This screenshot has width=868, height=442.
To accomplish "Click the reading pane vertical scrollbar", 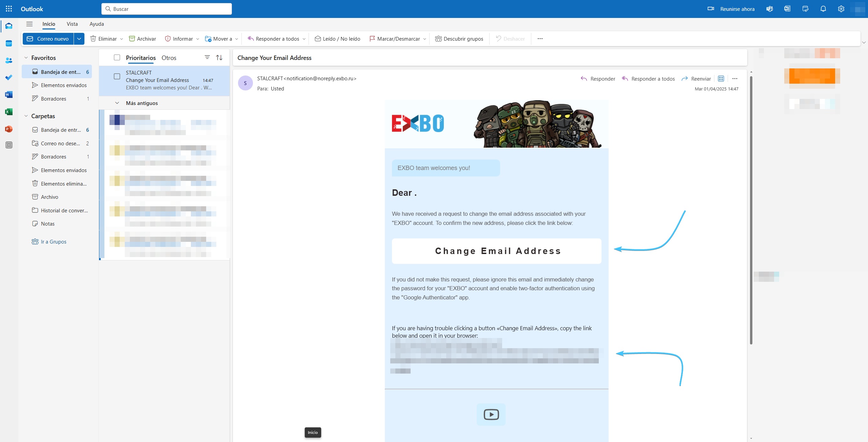I will pos(751,210).
